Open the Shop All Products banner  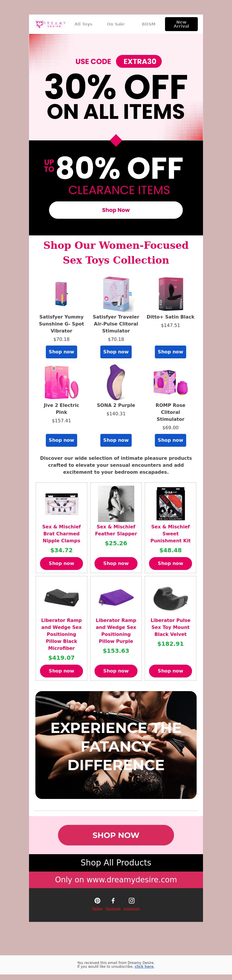click(x=116, y=863)
